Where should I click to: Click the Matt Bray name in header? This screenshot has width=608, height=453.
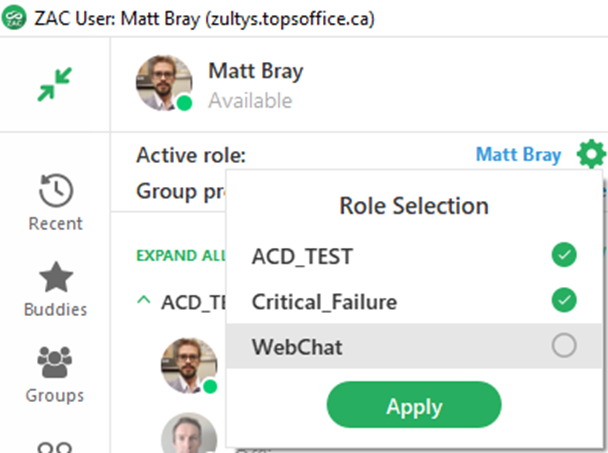pyautogui.click(x=255, y=71)
